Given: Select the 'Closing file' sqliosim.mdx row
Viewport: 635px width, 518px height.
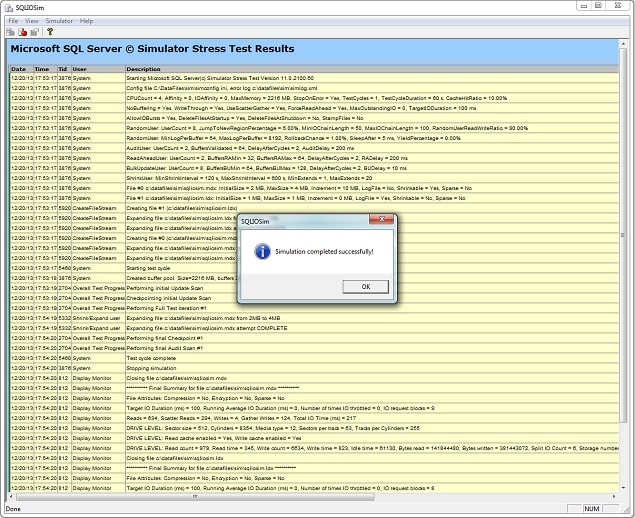Looking at the screenshot, I should pos(314,378).
